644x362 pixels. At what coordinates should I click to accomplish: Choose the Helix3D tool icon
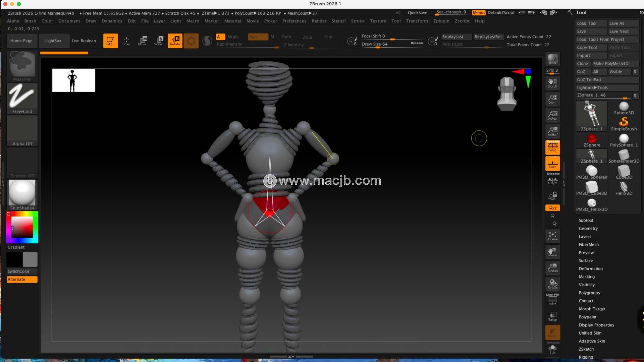[624, 188]
